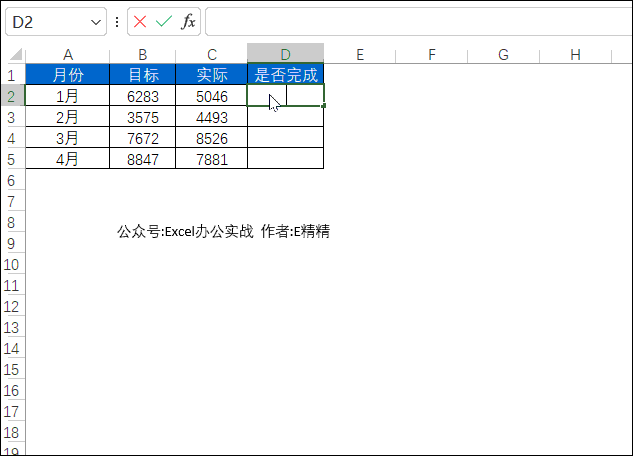Select row 5 header
The width and height of the screenshot is (633, 456).
(11, 159)
